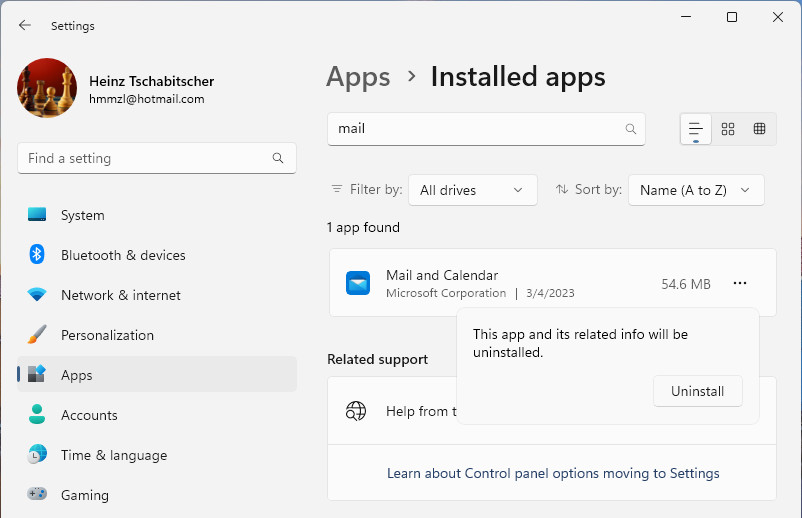802x518 pixels.
Task: Open more options for Mail and Calendar
Action: (740, 283)
